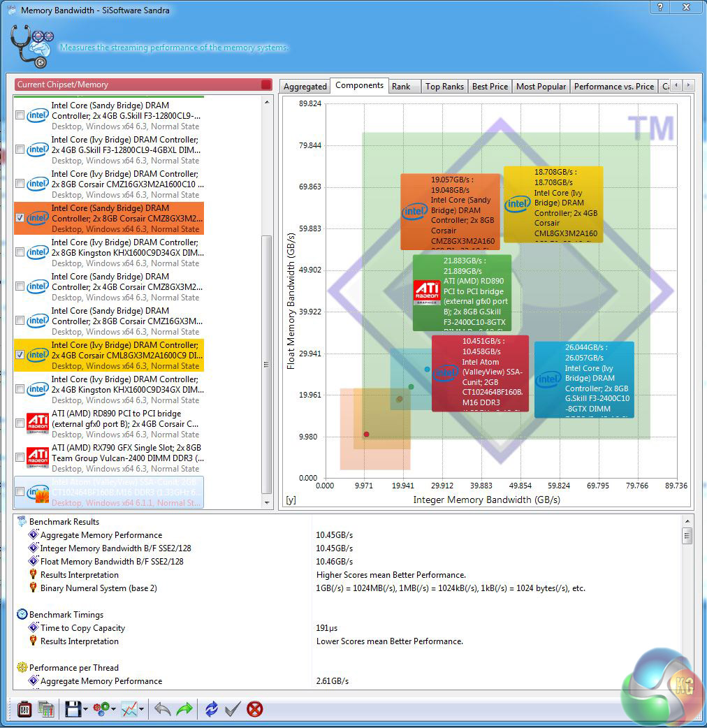Click the results panel scroll-up arrow
The image size is (707, 728).
coord(687,521)
